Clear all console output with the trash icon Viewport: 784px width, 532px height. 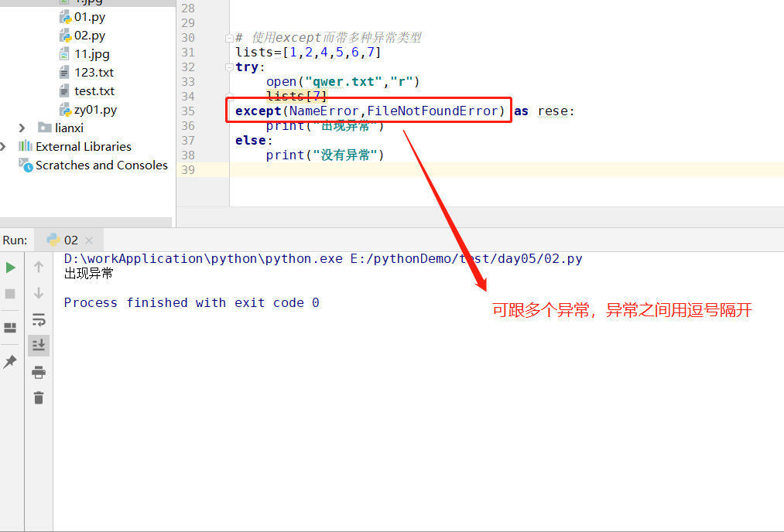pos(39,398)
